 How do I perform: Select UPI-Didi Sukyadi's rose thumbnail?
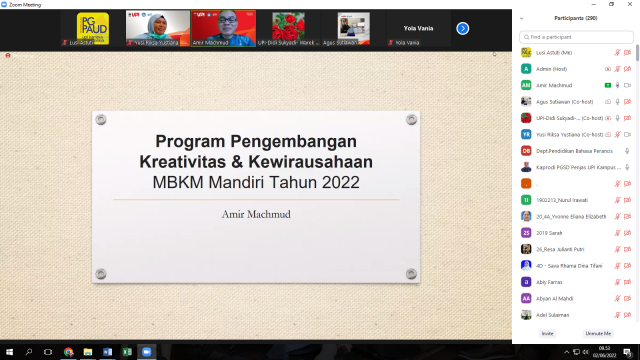point(289,29)
